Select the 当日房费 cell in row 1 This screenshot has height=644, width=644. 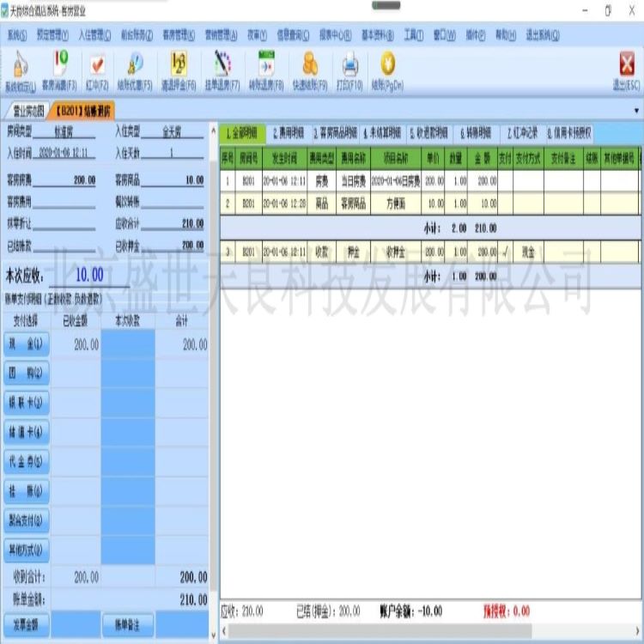click(353, 181)
